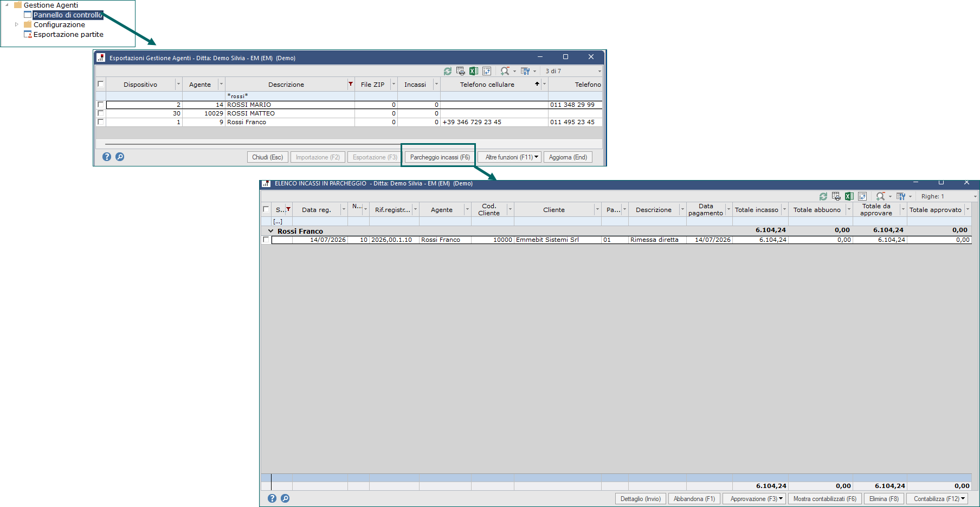Click zoom search icon beside help in Elenco Incassi

point(285,498)
